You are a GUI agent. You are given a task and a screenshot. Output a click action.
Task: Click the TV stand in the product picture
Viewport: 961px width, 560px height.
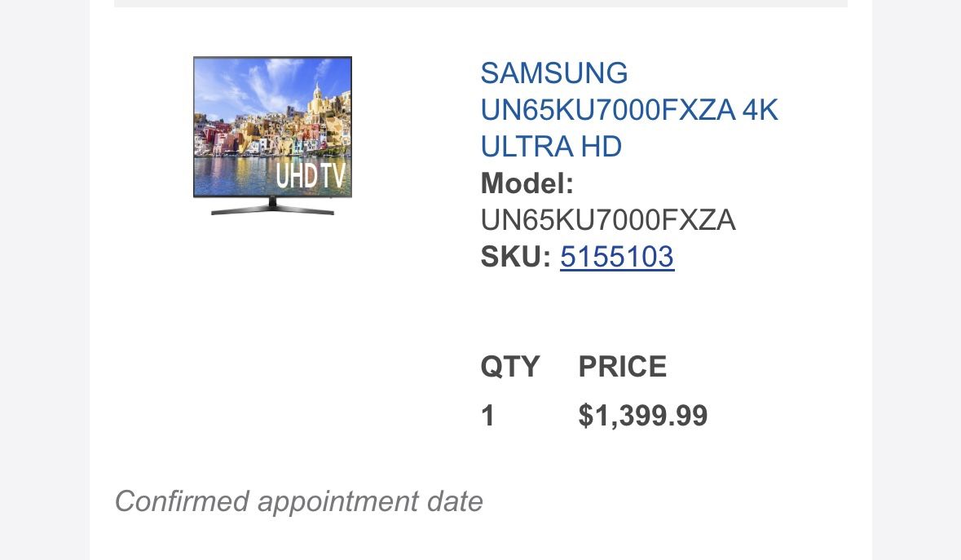coord(272,207)
